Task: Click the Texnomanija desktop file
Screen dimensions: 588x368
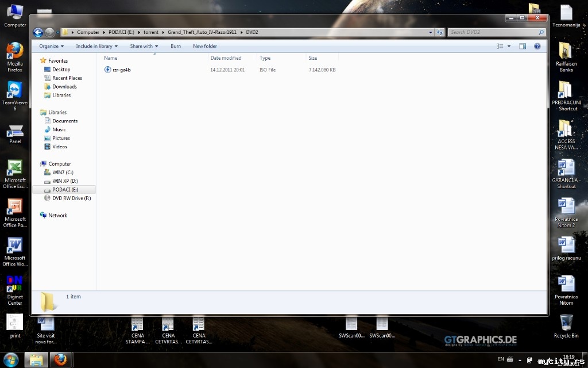Action: click(x=566, y=16)
